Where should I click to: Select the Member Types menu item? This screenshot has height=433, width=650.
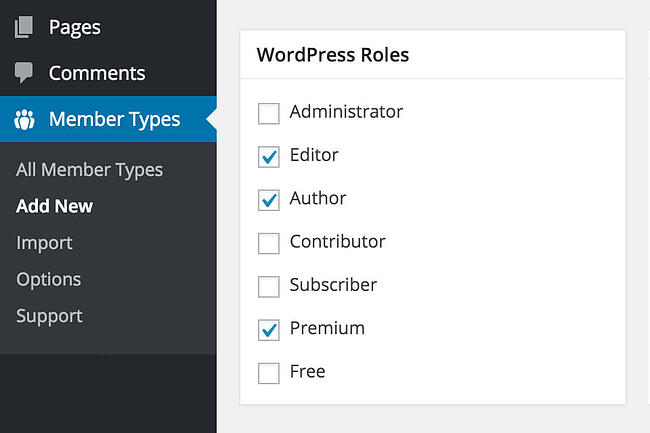click(108, 119)
